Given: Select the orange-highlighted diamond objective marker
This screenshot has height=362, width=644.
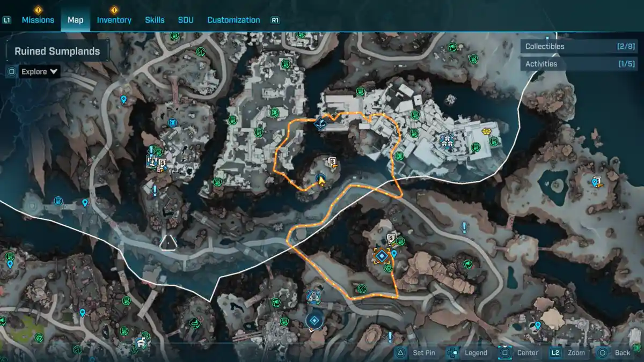Looking at the screenshot, I should pos(382,256).
